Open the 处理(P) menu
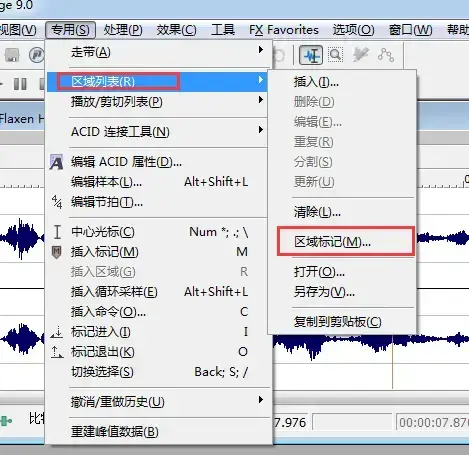This screenshot has height=455, width=469. [x=123, y=30]
